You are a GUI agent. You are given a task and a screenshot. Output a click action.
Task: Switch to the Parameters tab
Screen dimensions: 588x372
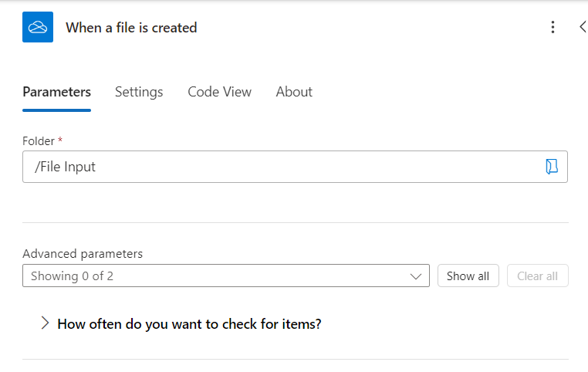(56, 92)
